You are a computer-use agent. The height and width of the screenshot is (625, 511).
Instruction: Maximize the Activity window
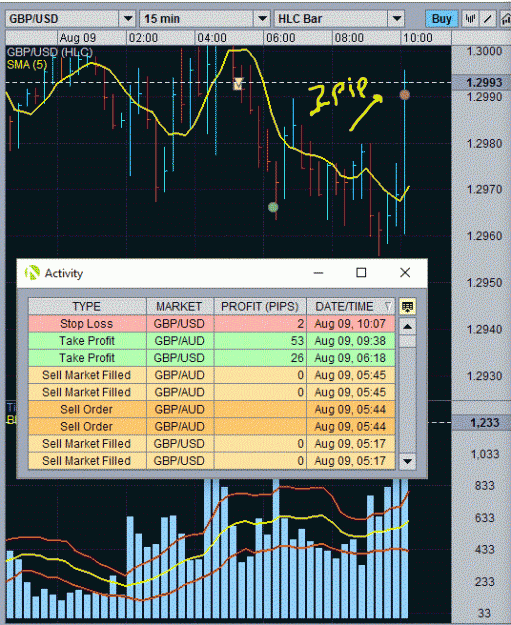tap(361, 273)
